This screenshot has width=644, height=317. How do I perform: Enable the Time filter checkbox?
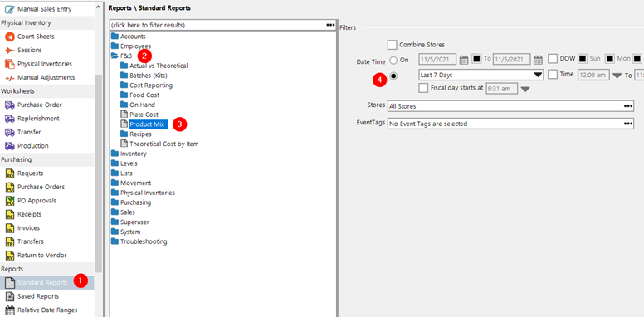(553, 75)
